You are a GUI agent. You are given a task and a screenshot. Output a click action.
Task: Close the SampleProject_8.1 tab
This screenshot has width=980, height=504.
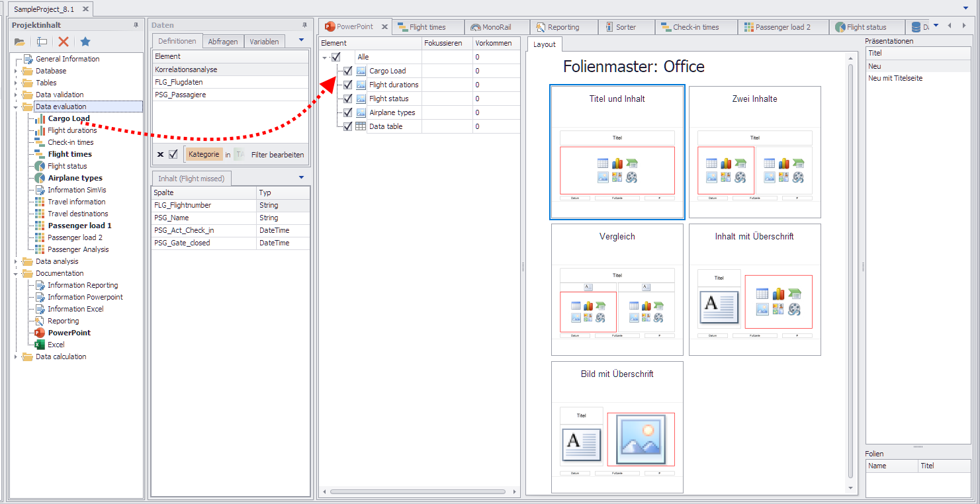point(85,9)
